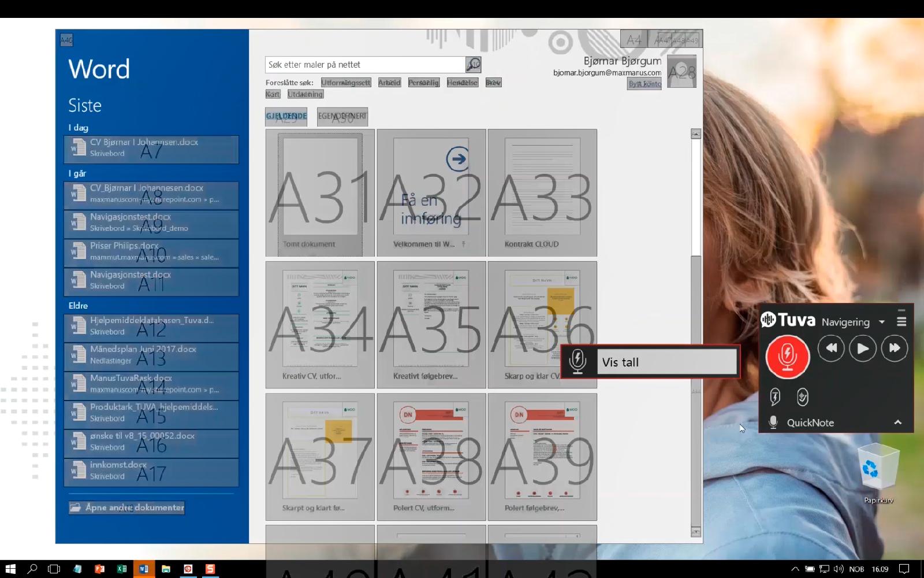Open recent file CV Bjørnar I Johannsen.docx

[151, 150]
